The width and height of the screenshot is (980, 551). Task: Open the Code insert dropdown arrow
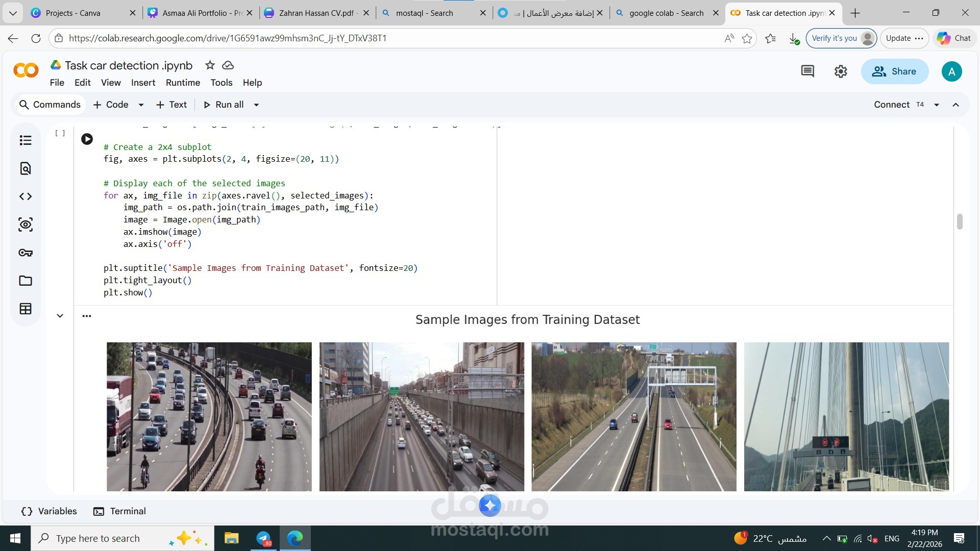[141, 105]
